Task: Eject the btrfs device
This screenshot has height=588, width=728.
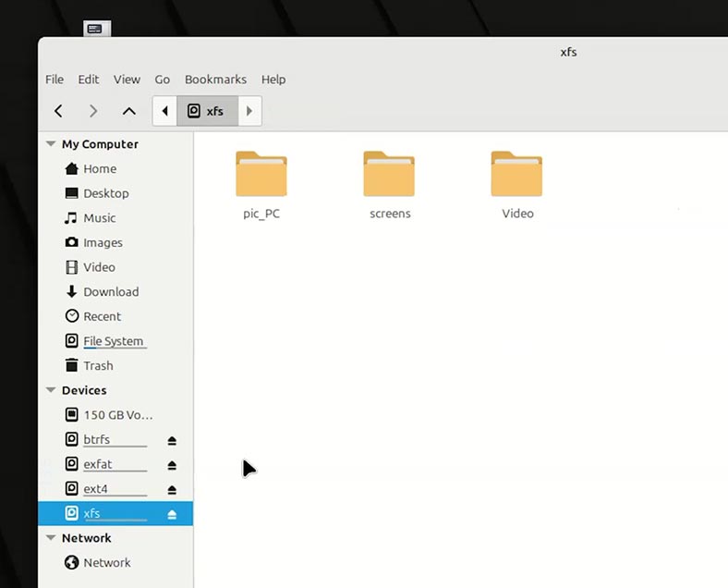Action: 172,440
